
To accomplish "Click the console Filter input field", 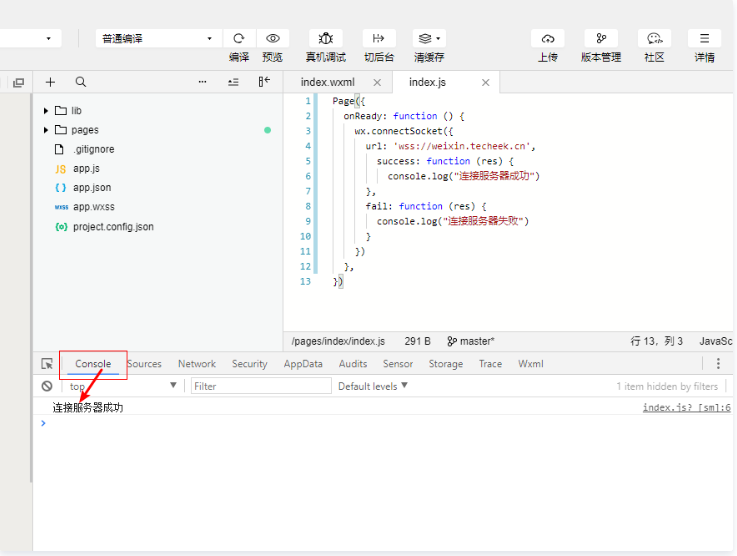I will (x=260, y=386).
